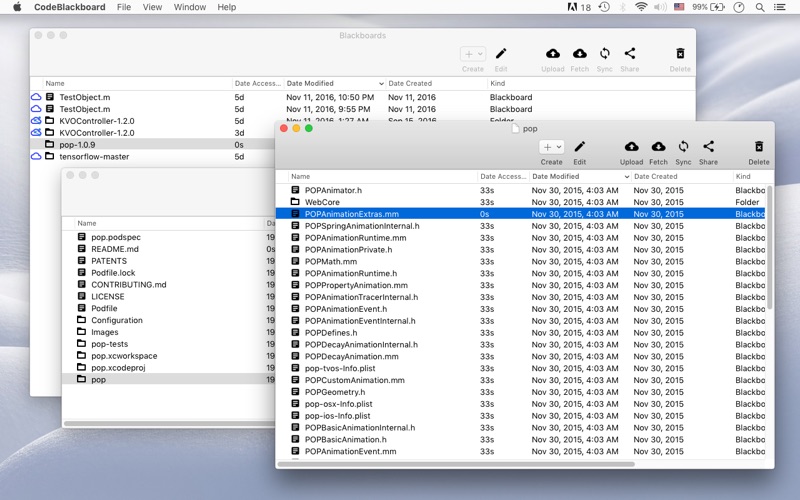Select POPMath.mm file
The width and height of the screenshot is (800, 500).
pyautogui.click(x=520, y=261)
